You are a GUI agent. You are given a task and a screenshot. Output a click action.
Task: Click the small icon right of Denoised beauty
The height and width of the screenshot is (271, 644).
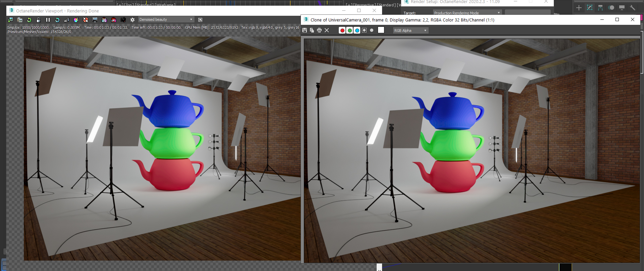click(x=200, y=20)
